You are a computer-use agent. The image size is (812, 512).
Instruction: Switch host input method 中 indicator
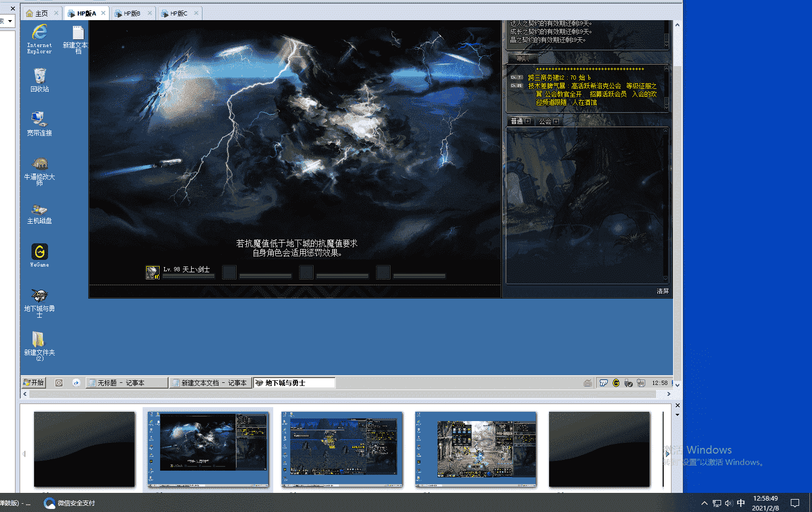(x=741, y=503)
